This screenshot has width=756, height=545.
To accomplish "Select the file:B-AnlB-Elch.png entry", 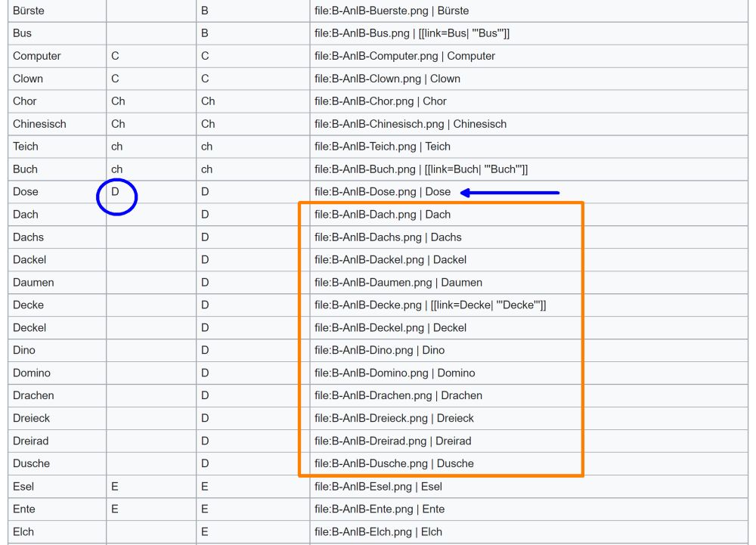I will click(378, 532).
